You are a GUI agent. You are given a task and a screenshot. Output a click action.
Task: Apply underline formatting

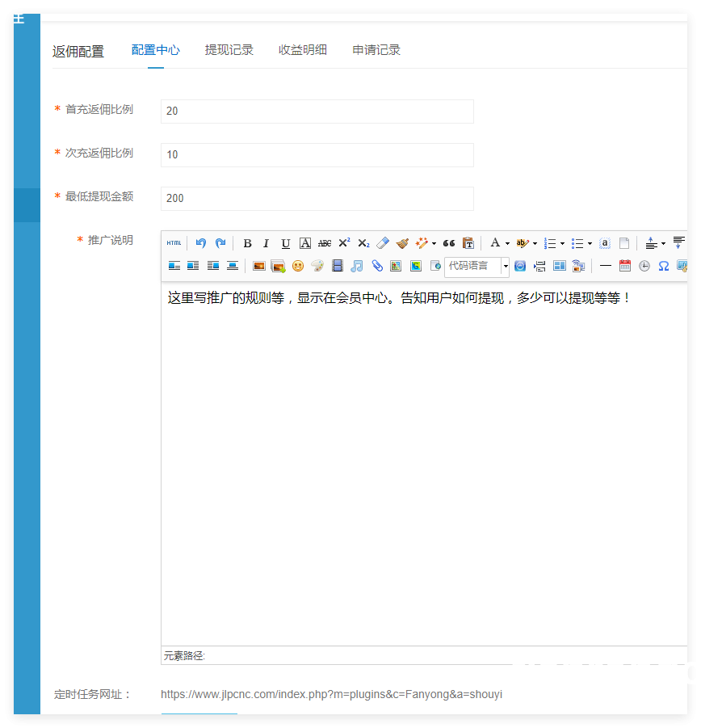tap(286, 243)
